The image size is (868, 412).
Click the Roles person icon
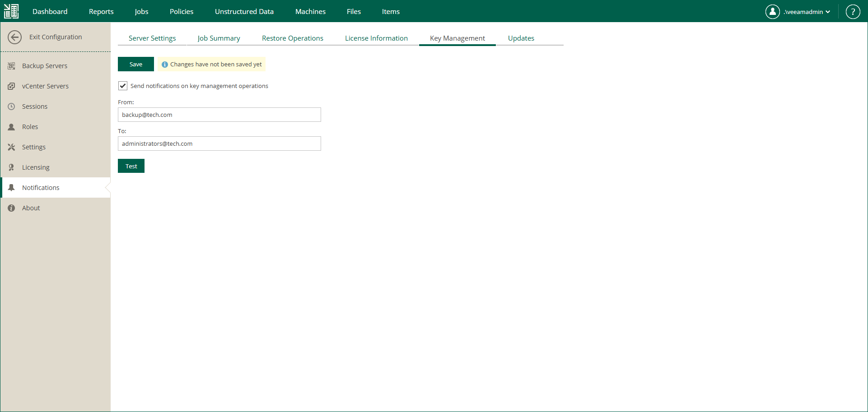pyautogui.click(x=11, y=127)
